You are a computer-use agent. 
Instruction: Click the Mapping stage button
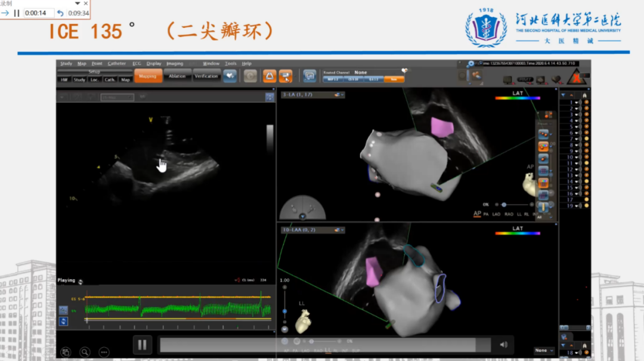click(x=147, y=76)
